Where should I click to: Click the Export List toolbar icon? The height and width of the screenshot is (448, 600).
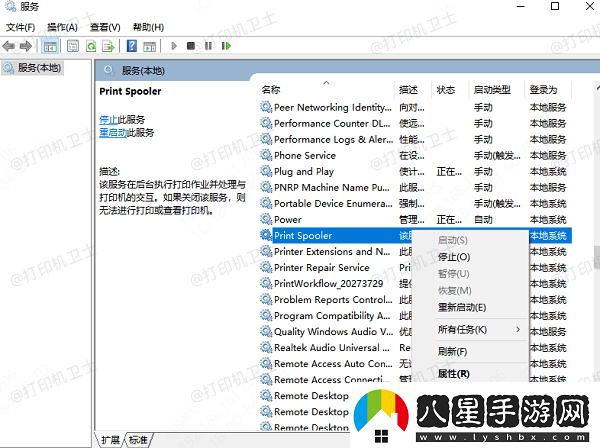point(108,46)
